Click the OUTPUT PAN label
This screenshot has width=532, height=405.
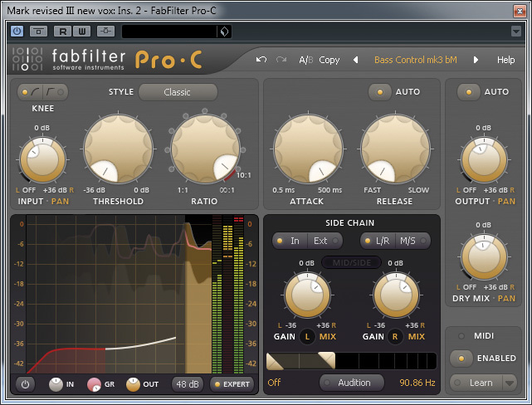[506, 202]
